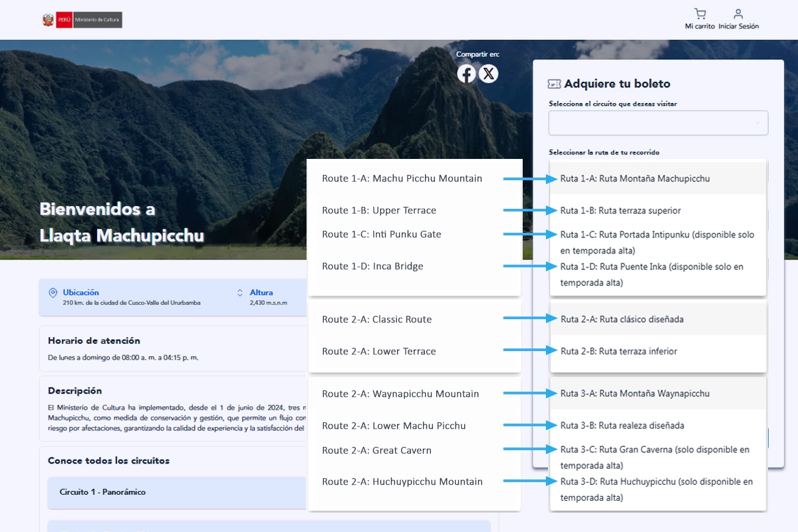Viewport: 798px width, 532px height.
Task: Open the circuit selection dropdown
Action: tap(658, 122)
